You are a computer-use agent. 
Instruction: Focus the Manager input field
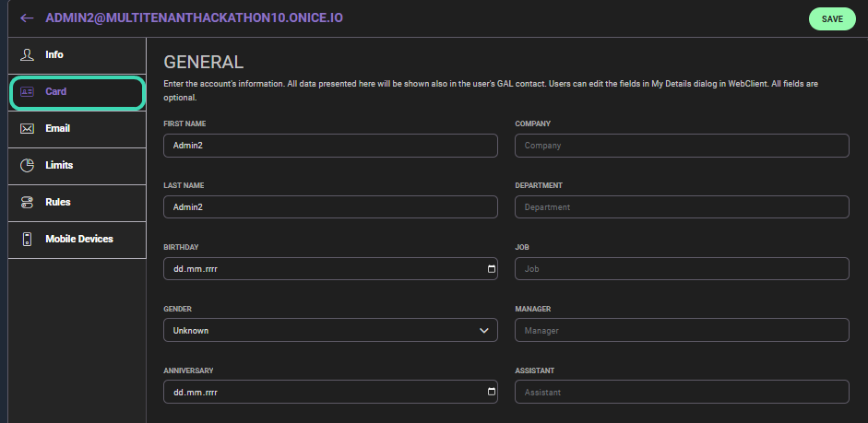point(682,330)
